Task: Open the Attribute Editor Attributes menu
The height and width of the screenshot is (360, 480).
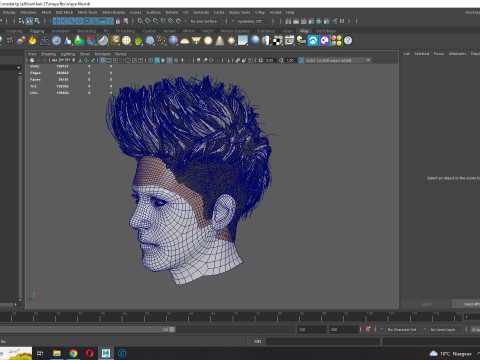Action: point(457,54)
